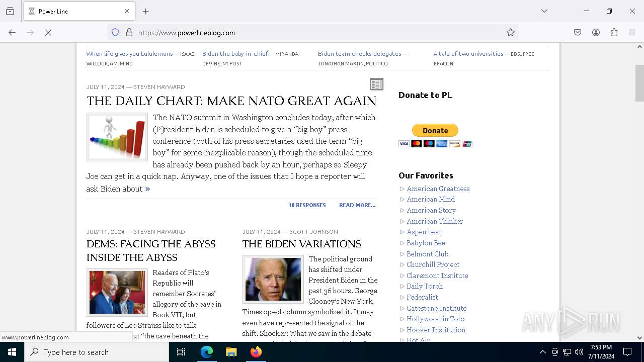View site security padlock info
This screenshot has height=362, width=644.
point(129,33)
